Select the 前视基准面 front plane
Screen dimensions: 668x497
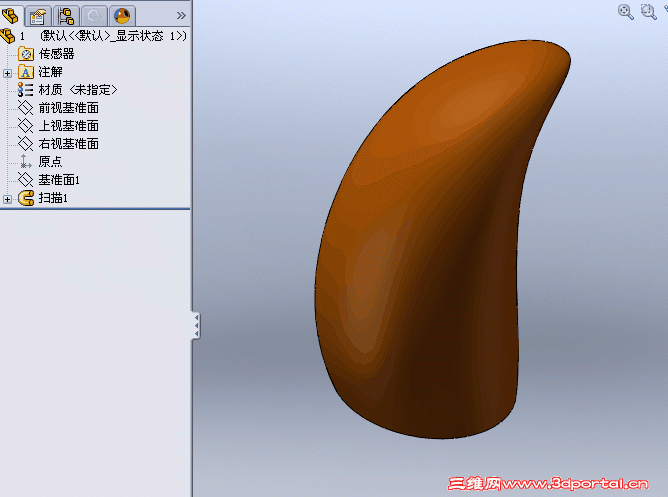69,108
